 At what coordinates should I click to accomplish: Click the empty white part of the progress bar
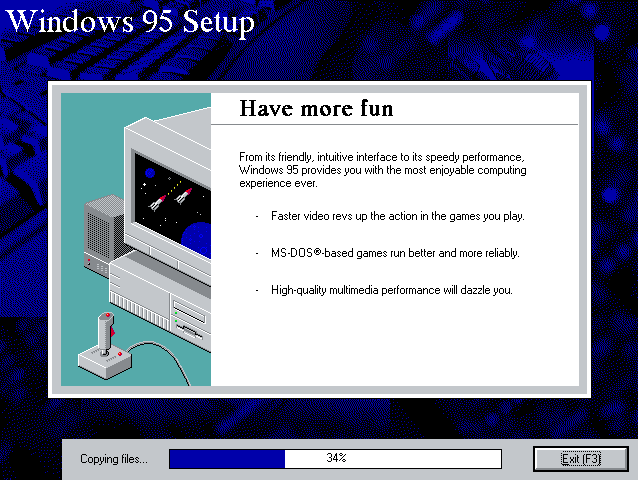[x=430, y=458]
